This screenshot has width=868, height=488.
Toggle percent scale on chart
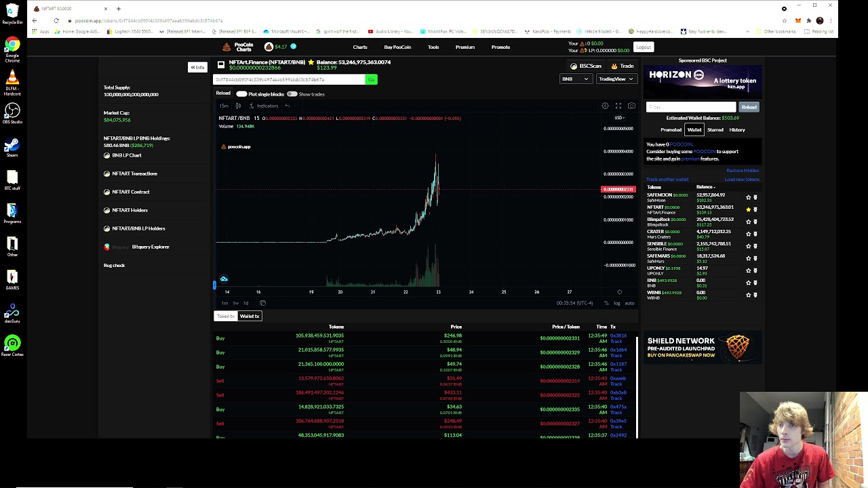pos(606,303)
